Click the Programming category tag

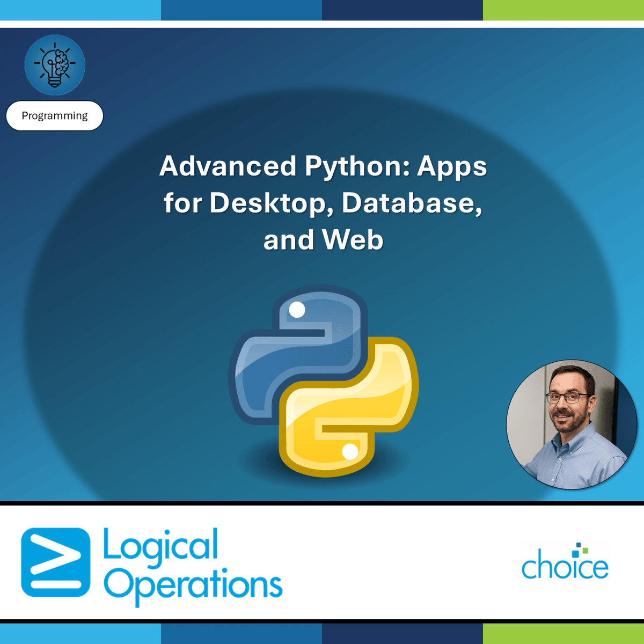click(x=55, y=116)
